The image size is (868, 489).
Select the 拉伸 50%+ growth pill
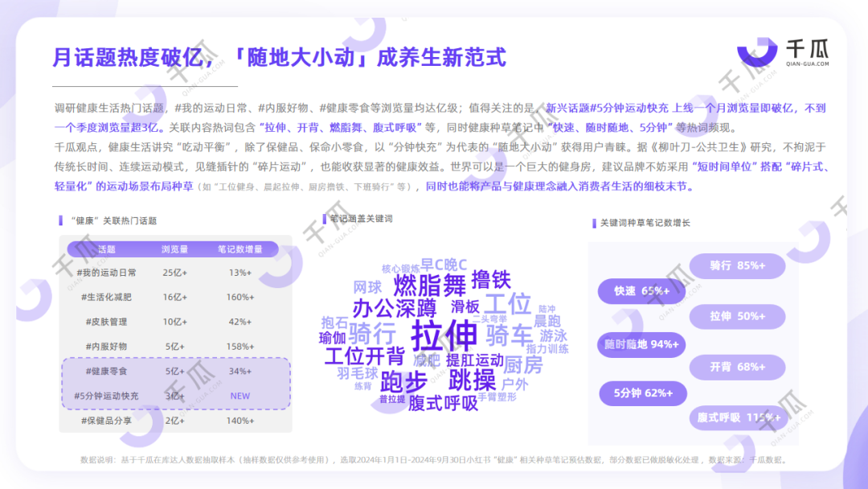click(737, 316)
